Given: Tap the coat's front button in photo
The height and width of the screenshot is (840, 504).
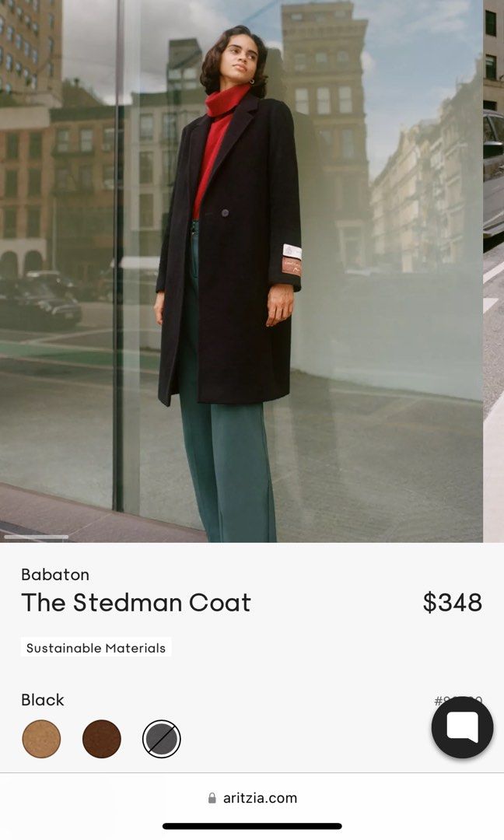Looking at the screenshot, I should pyautogui.click(x=226, y=213).
